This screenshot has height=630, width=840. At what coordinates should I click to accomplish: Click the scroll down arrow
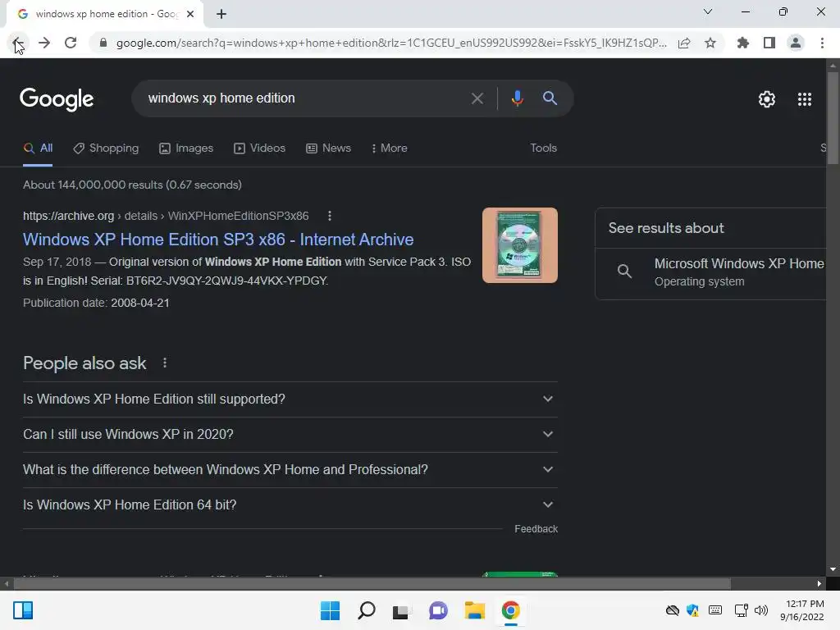[x=833, y=569]
